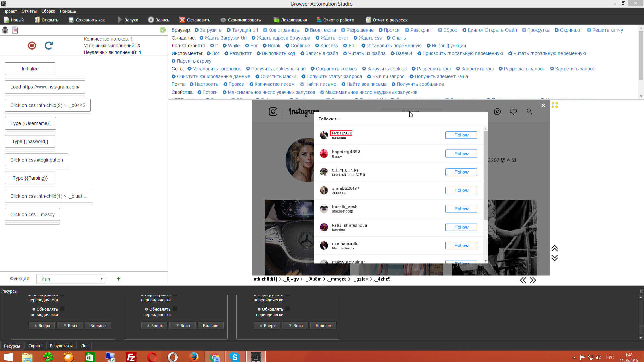Open the Сборка menu
644x362 pixels.
tap(48, 11)
